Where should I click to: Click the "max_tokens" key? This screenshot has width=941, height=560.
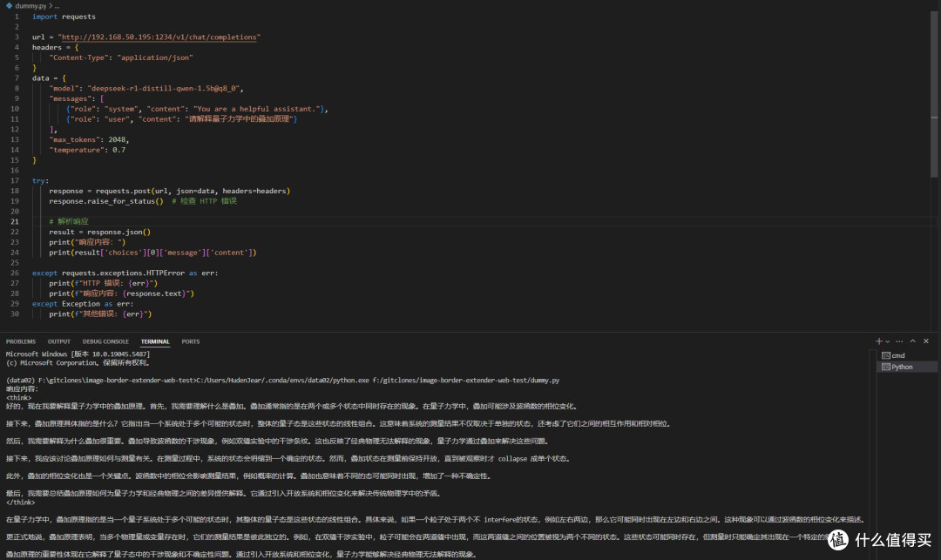click(x=74, y=139)
